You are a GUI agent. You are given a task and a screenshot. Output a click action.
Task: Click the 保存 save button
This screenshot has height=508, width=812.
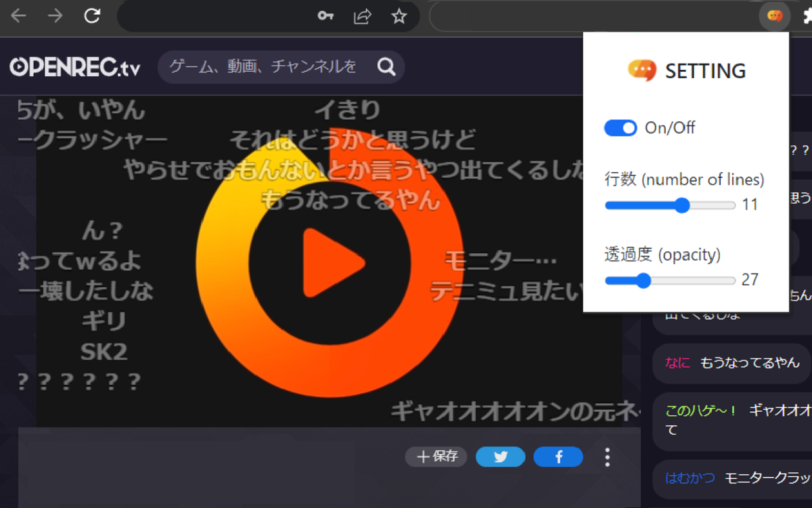pos(436,457)
